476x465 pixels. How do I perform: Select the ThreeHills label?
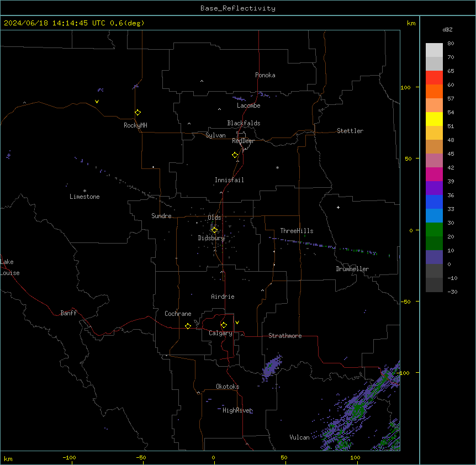(x=297, y=231)
